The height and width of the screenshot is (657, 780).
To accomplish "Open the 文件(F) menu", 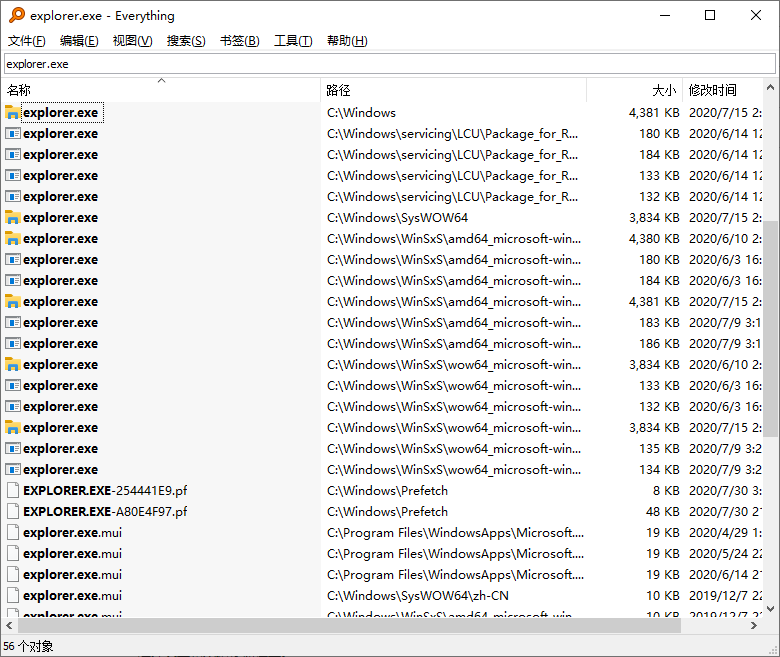I will coord(27,41).
